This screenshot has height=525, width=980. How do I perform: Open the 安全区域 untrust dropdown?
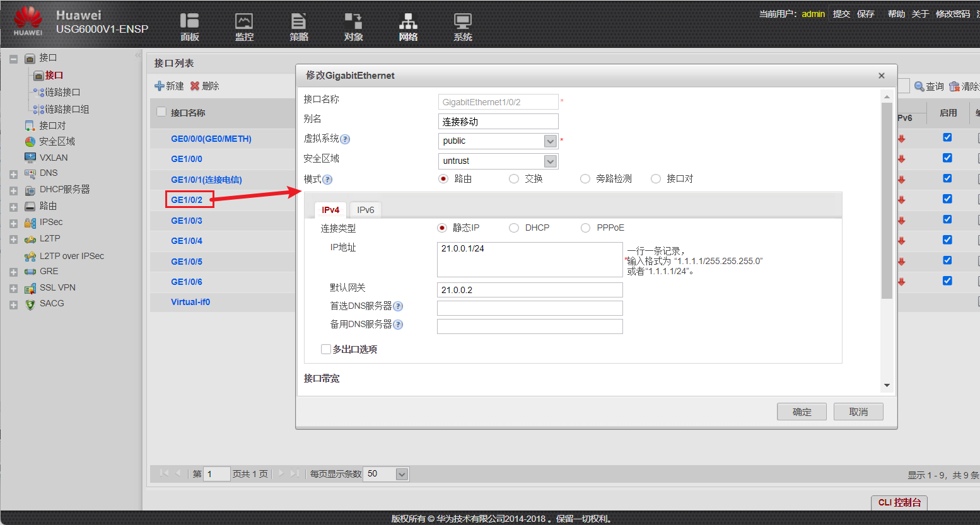click(x=551, y=161)
